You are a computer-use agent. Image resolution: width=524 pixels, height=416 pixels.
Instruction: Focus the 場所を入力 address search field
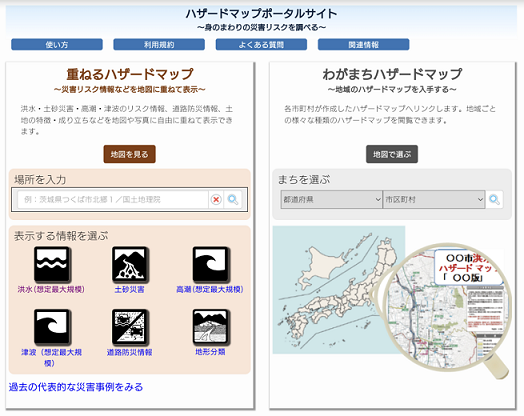(113, 199)
